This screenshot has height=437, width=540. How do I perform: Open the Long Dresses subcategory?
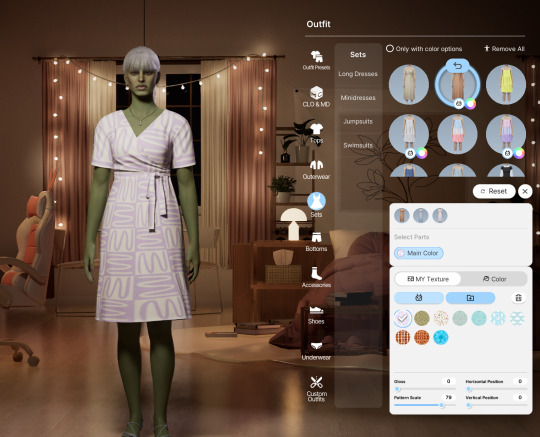[358, 74]
